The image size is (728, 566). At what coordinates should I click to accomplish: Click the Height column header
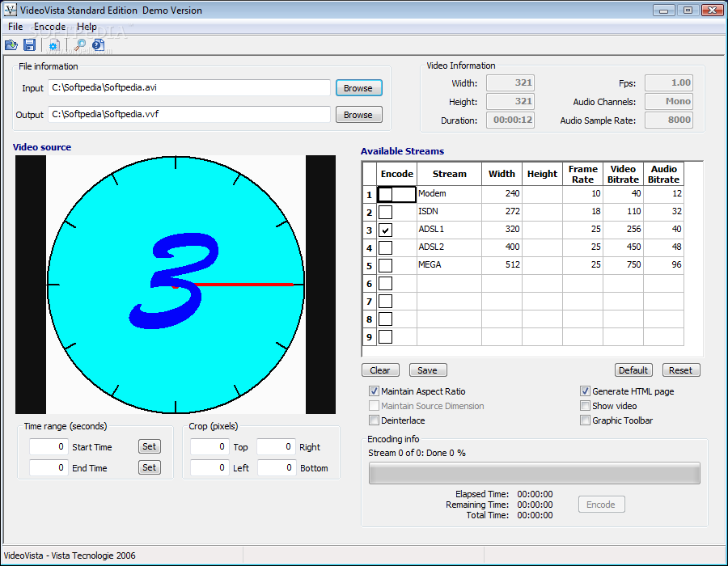point(542,174)
